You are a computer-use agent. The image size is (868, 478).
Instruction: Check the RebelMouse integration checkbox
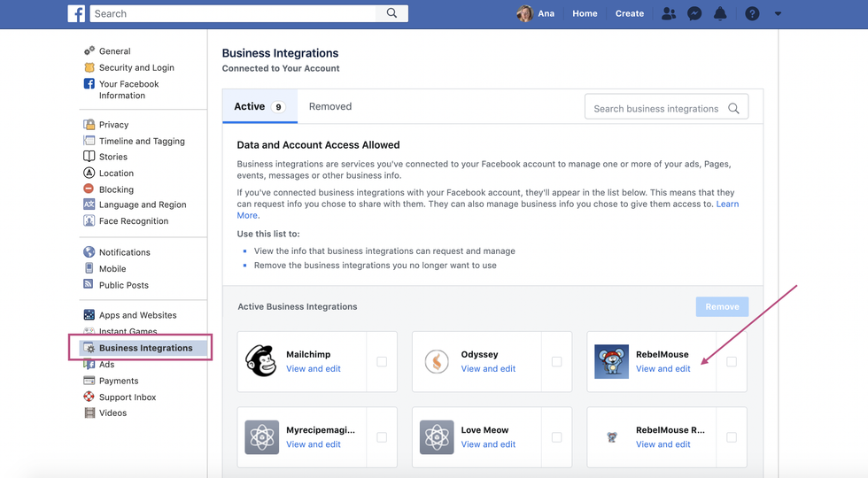tap(732, 361)
